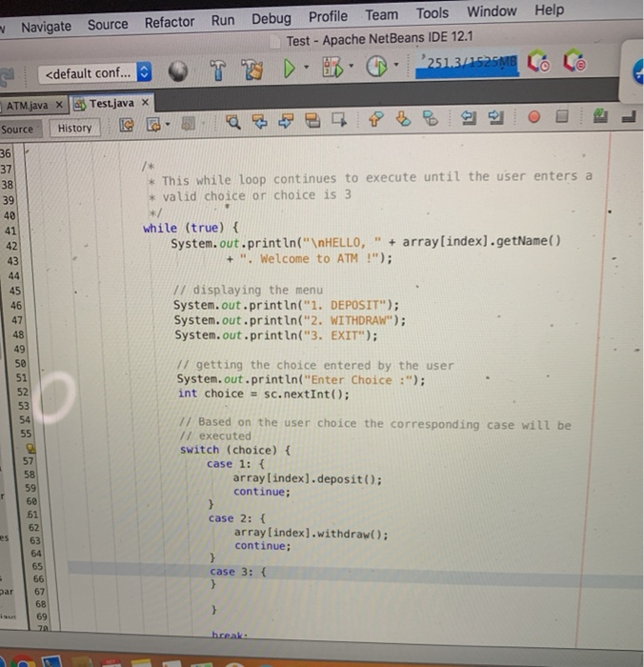Open the web browser globe icon

click(x=178, y=71)
